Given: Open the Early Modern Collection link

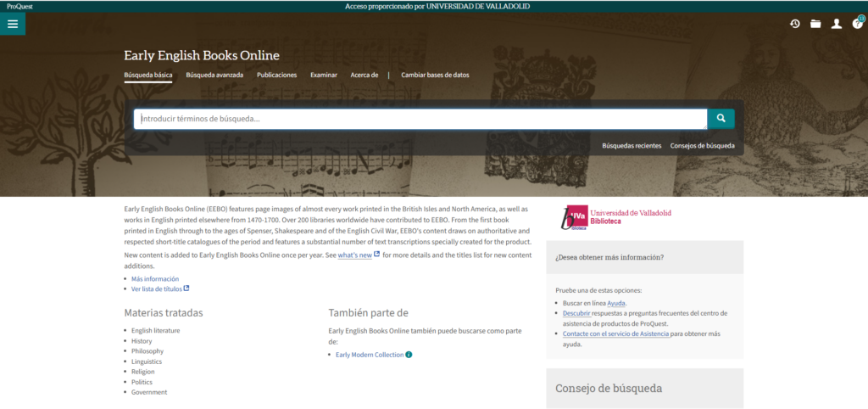Looking at the screenshot, I should coord(370,355).
